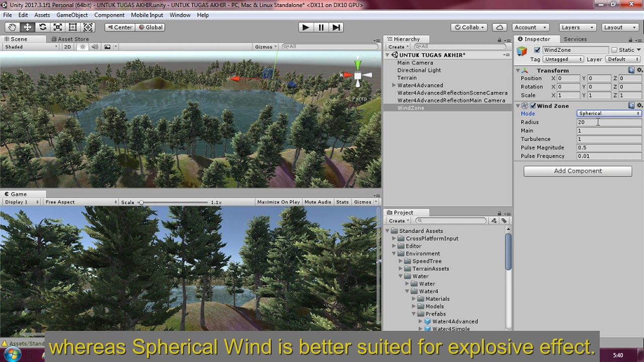Click the Radius value field

coord(609,122)
